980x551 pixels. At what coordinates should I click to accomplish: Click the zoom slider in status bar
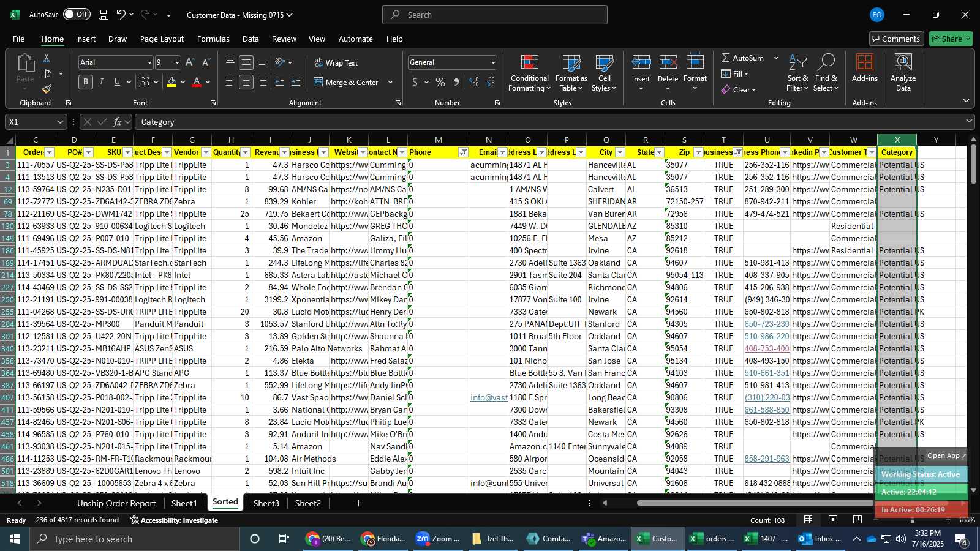click(x=913, y=520)
